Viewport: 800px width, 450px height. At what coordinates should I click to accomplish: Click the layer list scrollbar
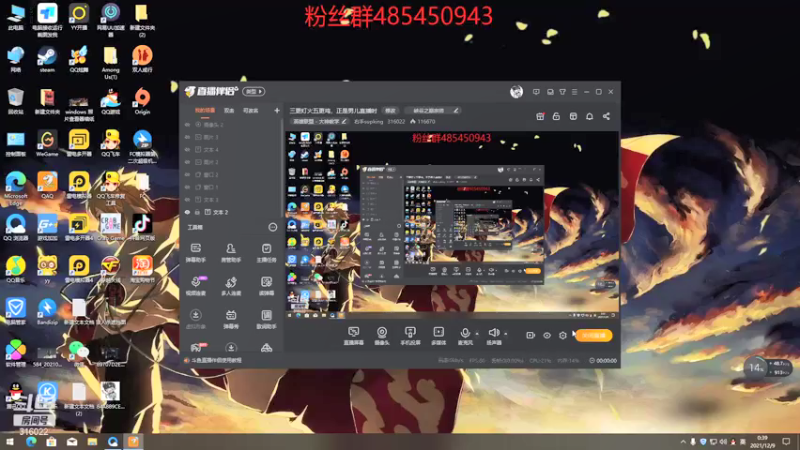(282, 168)
